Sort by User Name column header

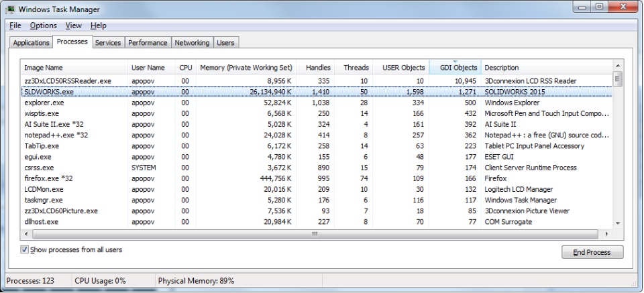click(152, 68)
